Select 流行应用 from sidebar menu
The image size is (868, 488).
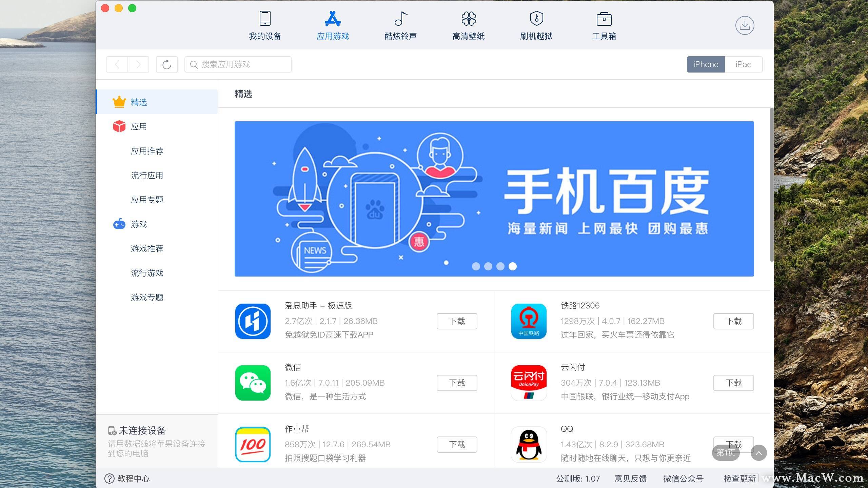point(147,175)
